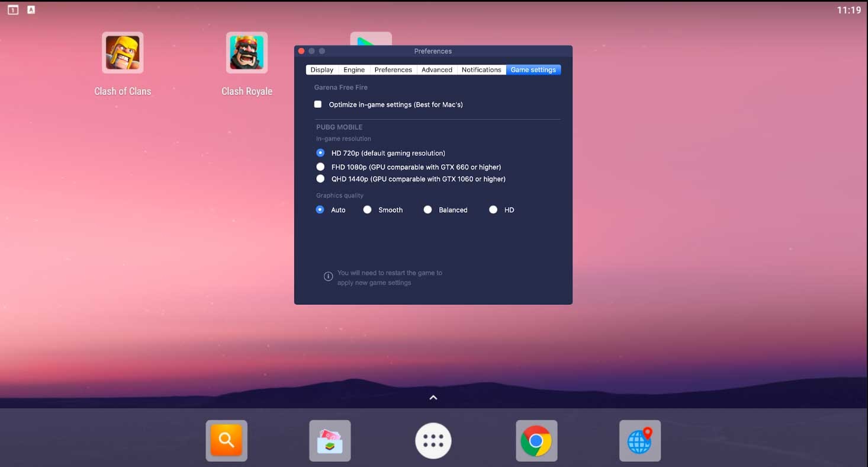Image resolution: width=868 pixels, height=467 pixels.
Task: Open the location browser app in the dock
Action: coord(640,440)
